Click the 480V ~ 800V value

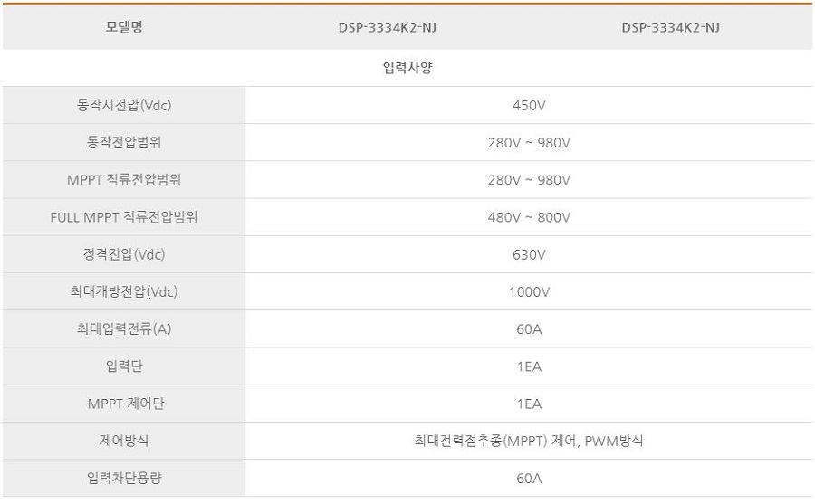coord(529,217)
